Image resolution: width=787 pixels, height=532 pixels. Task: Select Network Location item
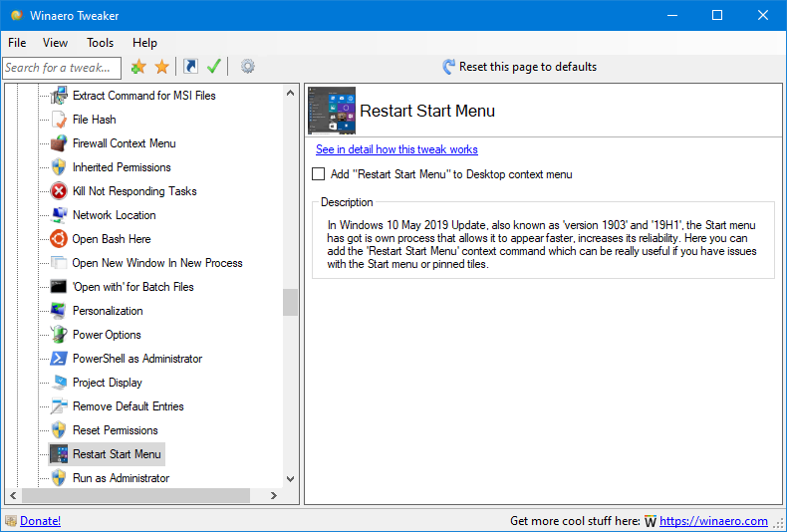pos(114,215)
